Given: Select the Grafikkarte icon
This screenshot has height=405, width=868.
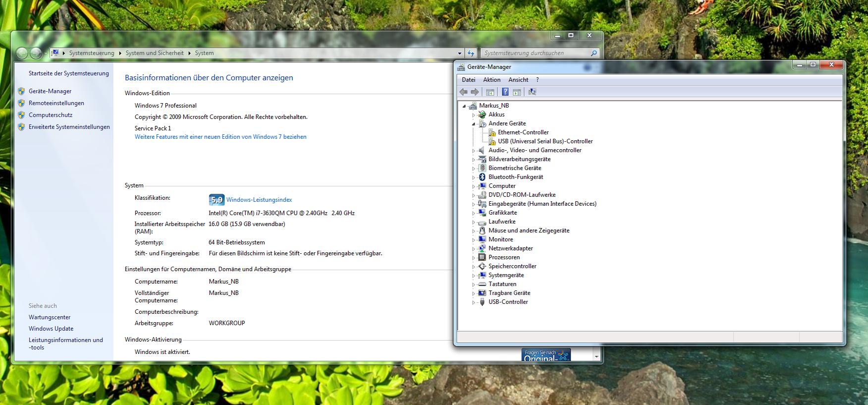Looking at the screenshot, I should 482,213.
